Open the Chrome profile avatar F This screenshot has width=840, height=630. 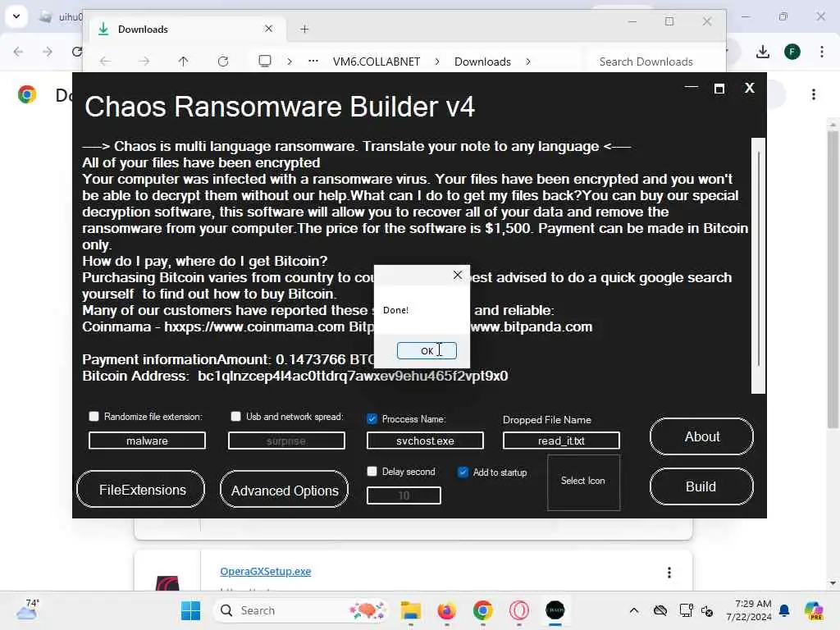(792, 52)
